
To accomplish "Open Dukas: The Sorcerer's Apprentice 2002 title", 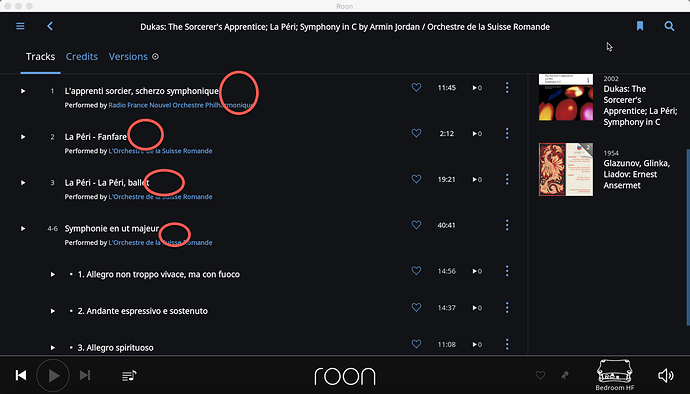I will (x=640, y=106).
